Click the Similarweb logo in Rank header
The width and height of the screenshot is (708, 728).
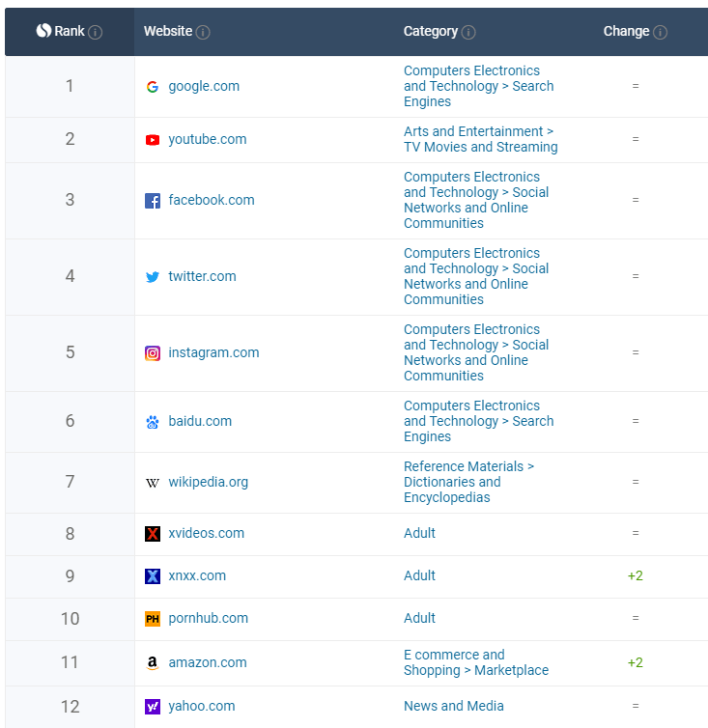click(x=43, y=31)
